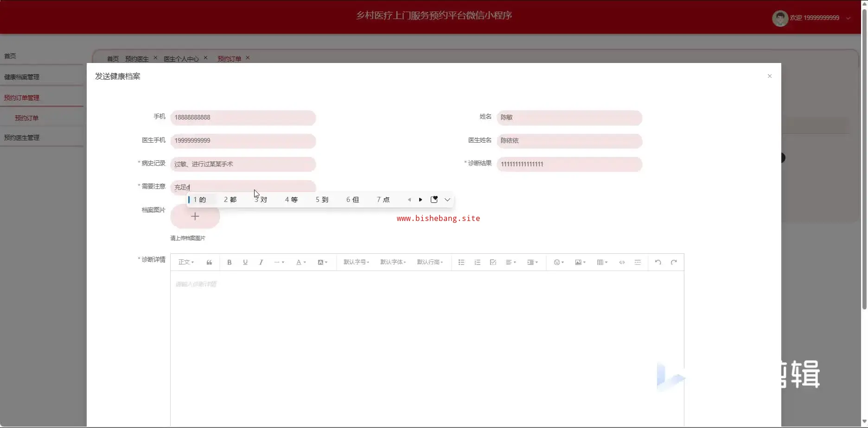Viewport: 868px width, 428px height.
Task: Open the 默认字体 font family dropdown
Action: [393, 262]
